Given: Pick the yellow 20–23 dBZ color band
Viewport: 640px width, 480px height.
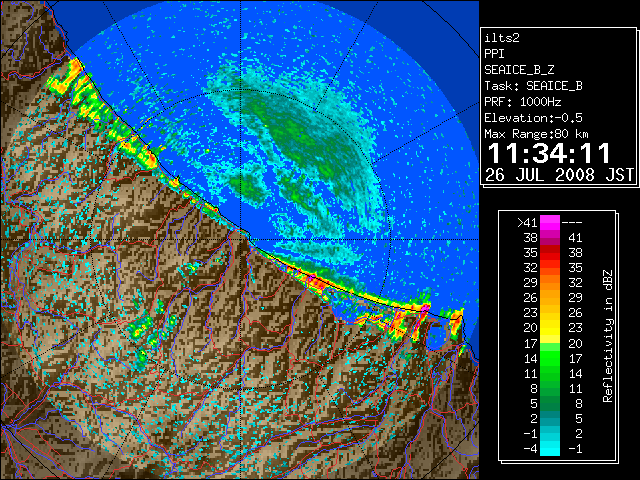Looking at the screenshot, I should point(550,328).
